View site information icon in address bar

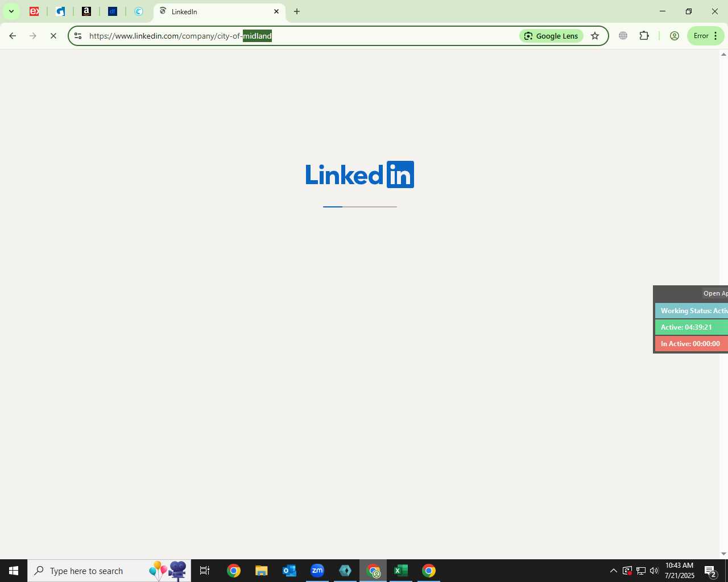click(78, 36)
